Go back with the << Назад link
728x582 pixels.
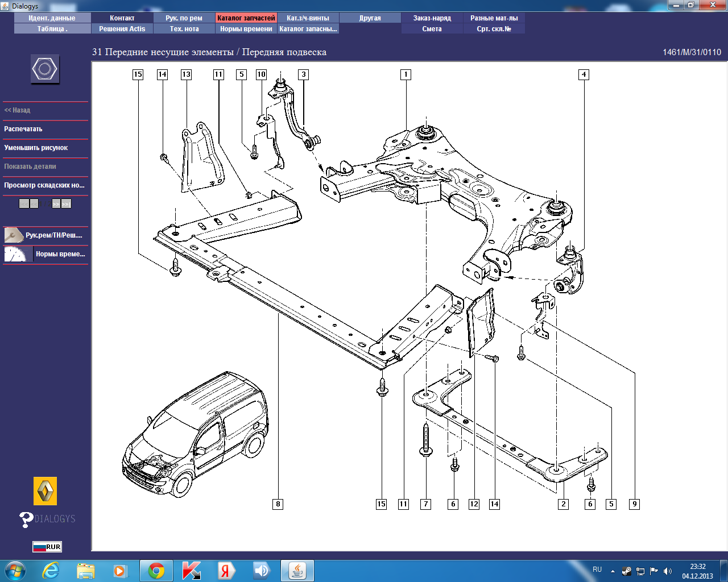pyautogui.click(x=17, y=110)
